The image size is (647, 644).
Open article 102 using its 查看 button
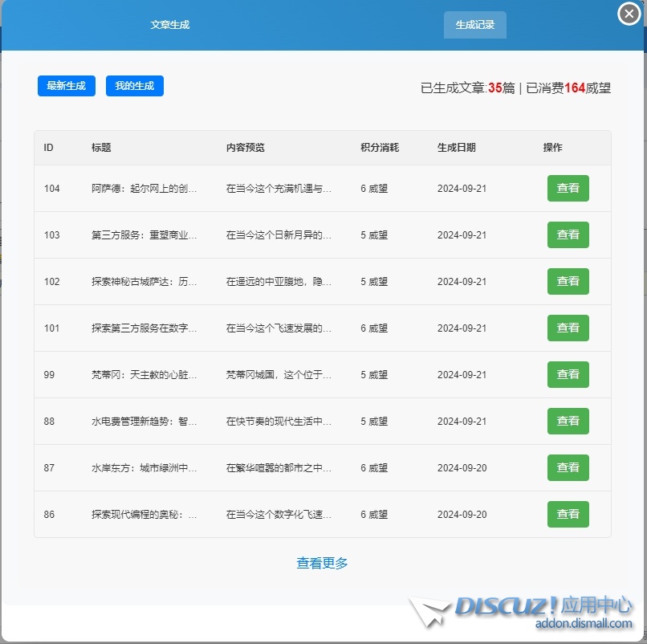[568, 282]
